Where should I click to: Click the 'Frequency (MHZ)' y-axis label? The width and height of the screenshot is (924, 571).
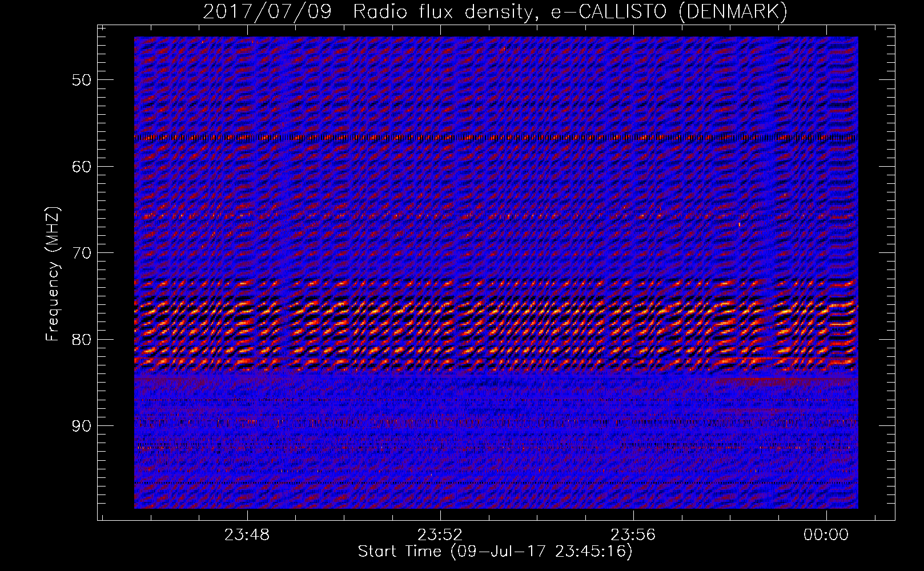pyautogui.click(x=53, y=274)
